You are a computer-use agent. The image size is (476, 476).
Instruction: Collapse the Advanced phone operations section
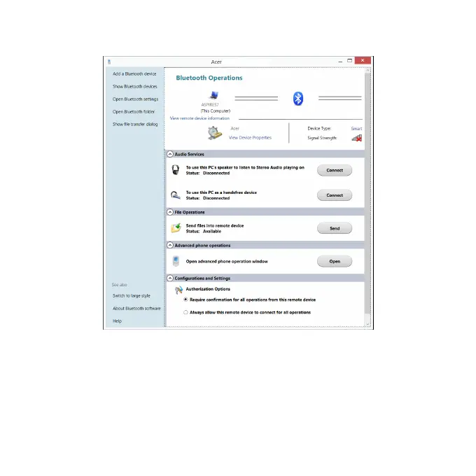pos(170,245)
